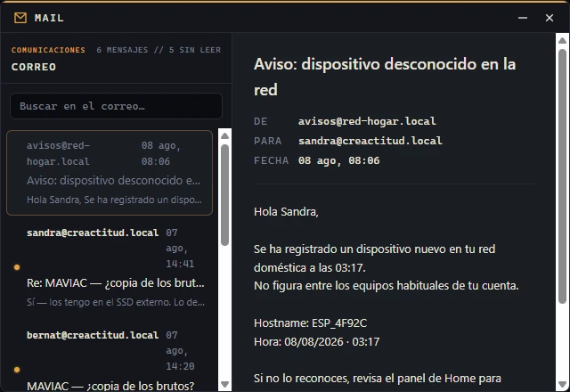Image resolution: width=570 pixels, height=392 pixels.
Task: Click the message list scroll up arrow
Action: [x=224, y=135]
